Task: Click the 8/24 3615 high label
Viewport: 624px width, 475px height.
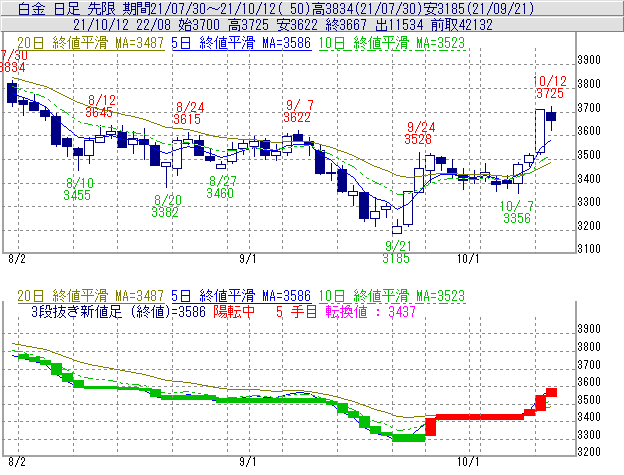Action: pyautogui.click(x=188, y=113)
